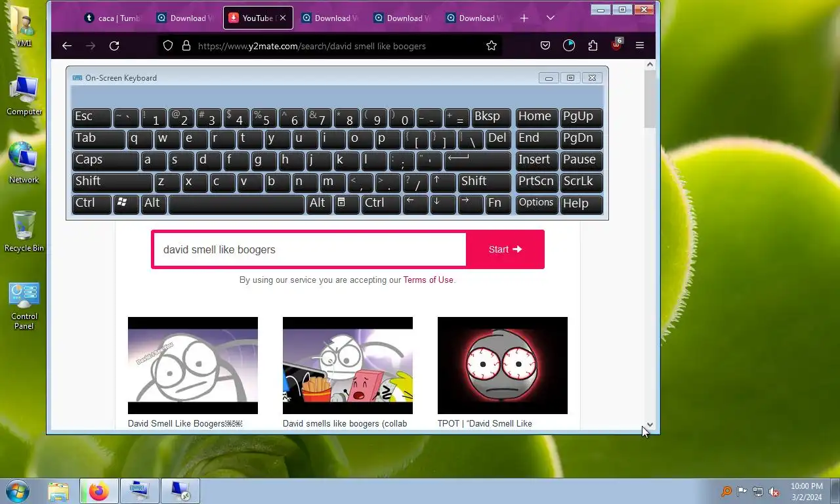Viewport: 840px width, 504px height.
Task: Switch to last Download tab
Action: click(x=474, y=18)
